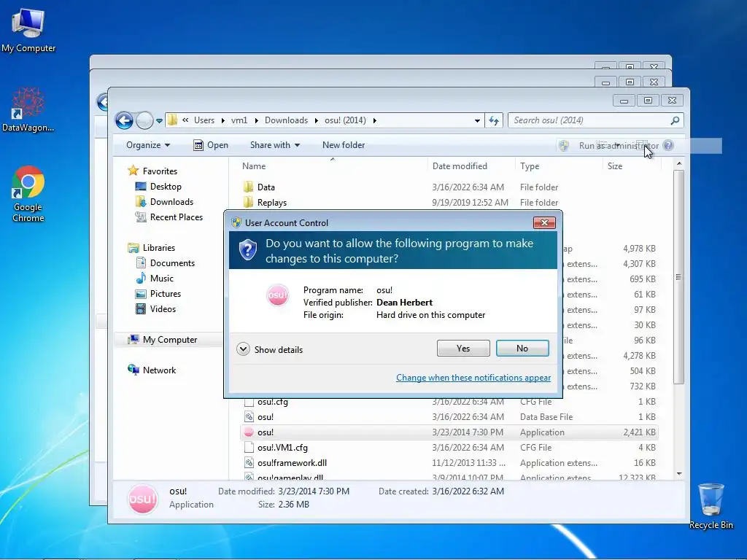Open Videos library
The width and height of the screenshot is (747, 560).
click(x=156, y=308)
